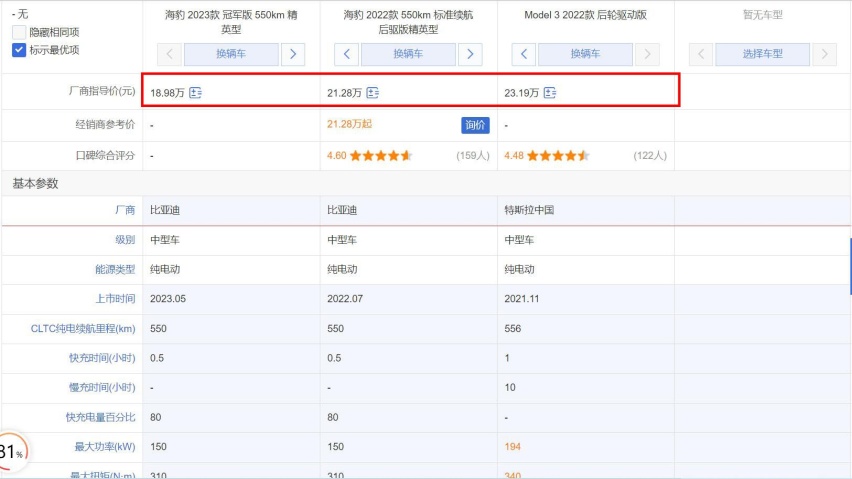The image size is (852, 479).
Task: Enable the 隐藏相同项 checkbox
Action: [19, 32]
